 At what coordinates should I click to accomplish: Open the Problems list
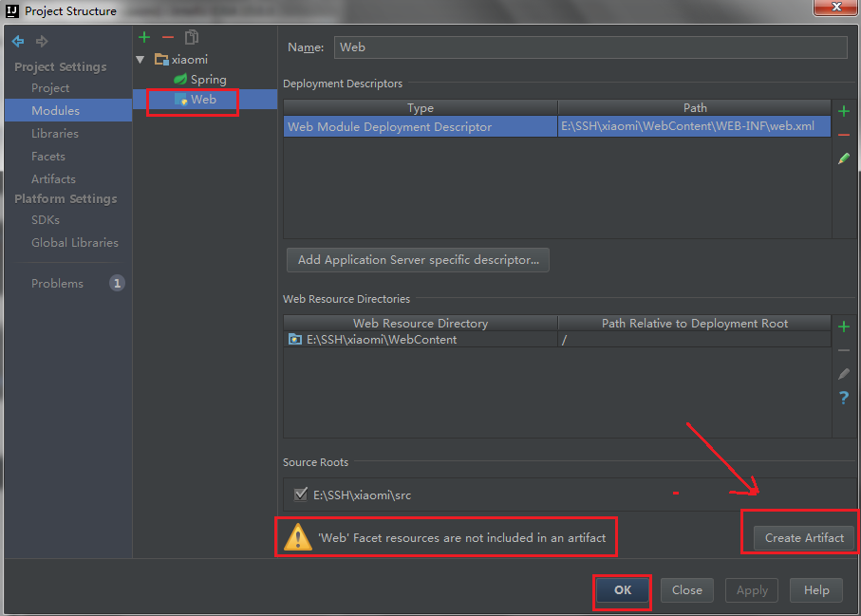click(57, 283)
